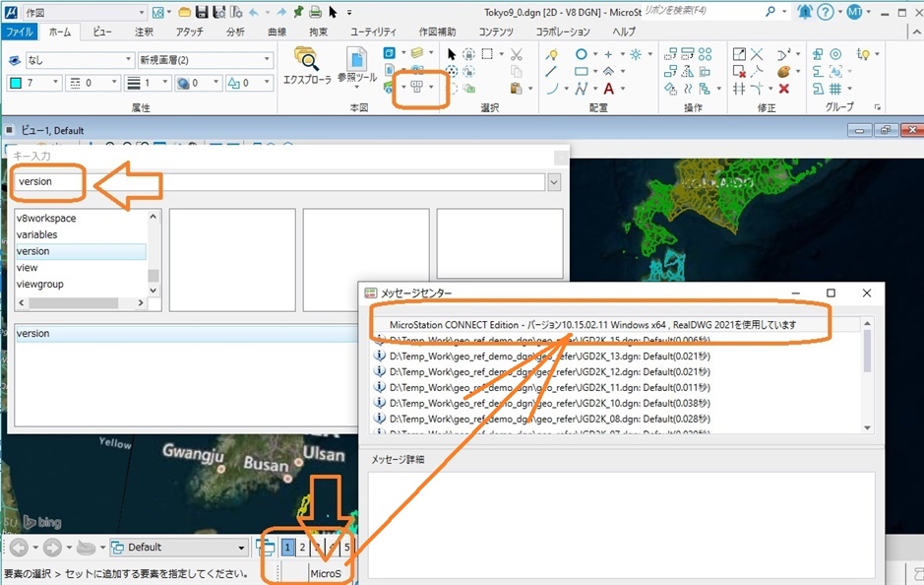The width and height of the screenshot is (924, 585).
Task: Click the key-in list horizontal scrollbar
Action: point(81,303)
